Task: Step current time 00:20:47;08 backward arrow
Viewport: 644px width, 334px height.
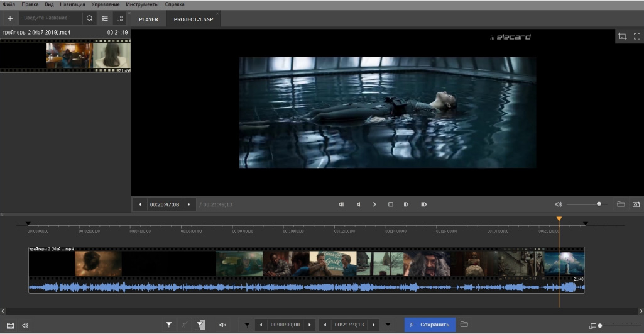Action: pos(140,204)
